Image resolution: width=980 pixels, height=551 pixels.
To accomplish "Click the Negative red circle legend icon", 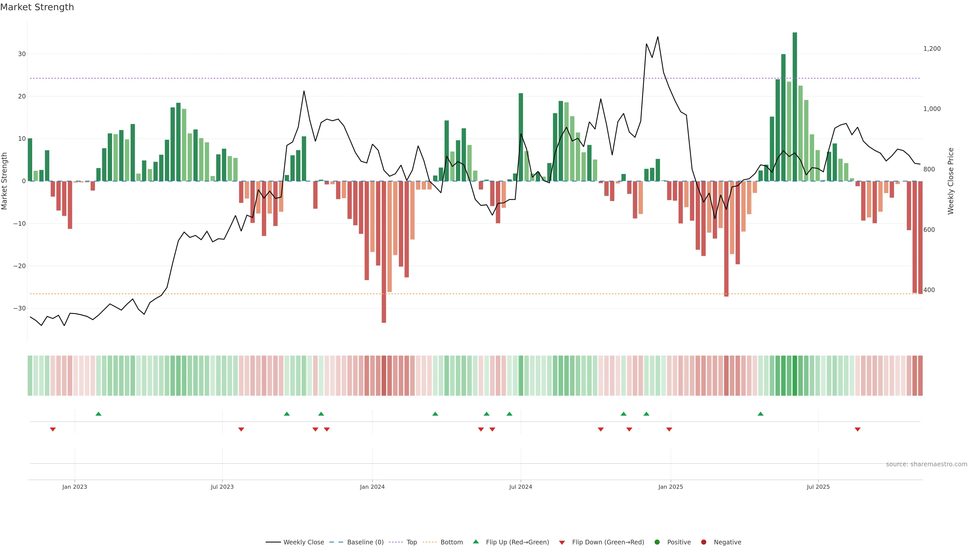I will (703, 542).
